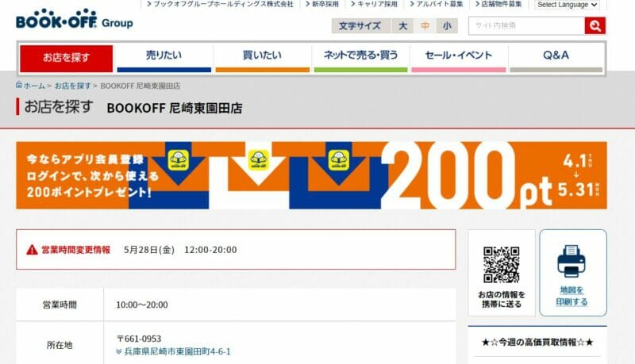
Task: Set text size to 中 (medium)
Action: click(x=425, y=26)
